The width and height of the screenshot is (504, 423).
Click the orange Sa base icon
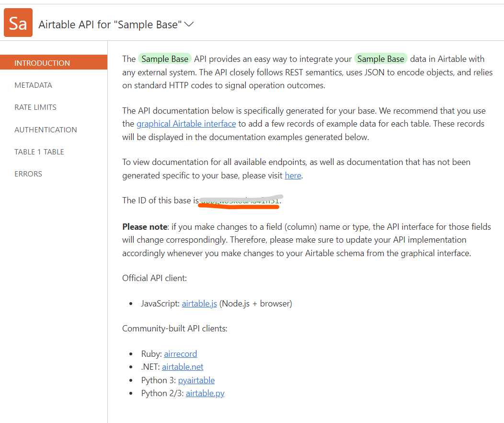coord(18,23)
